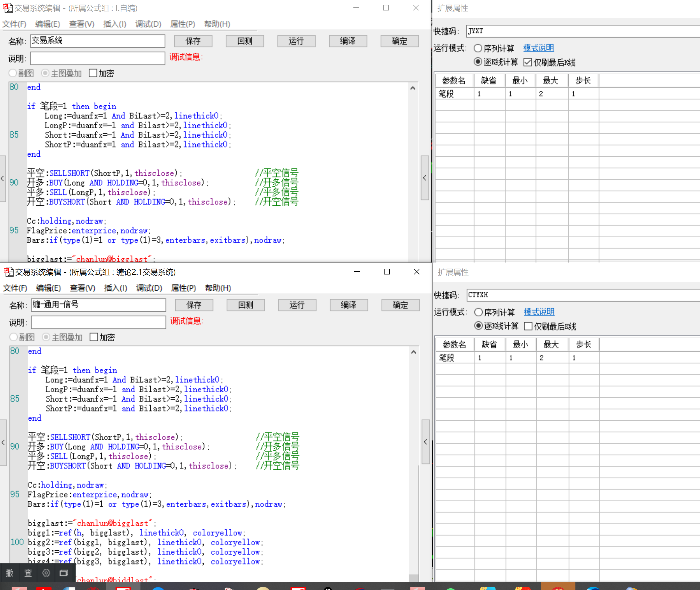Screen dimensions: 700x590
Task: Collapse left panel arrow of upper editor
Action: 3,178
